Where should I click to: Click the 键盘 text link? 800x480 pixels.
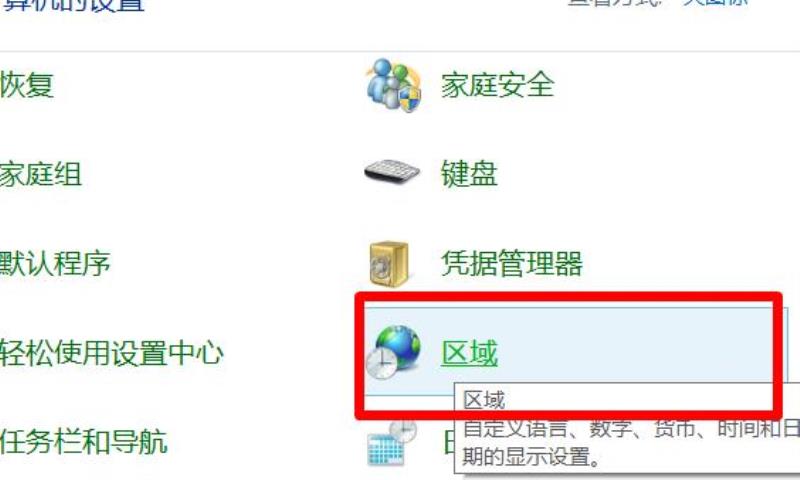pyautogui.click(x=469, y=174)
